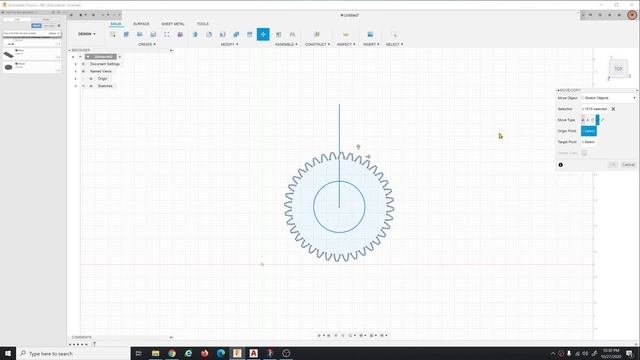Open the CREATE dropdown menu
Image resolution: width=640 pixels, height=360 pixels.
click(x=147, y=44)
